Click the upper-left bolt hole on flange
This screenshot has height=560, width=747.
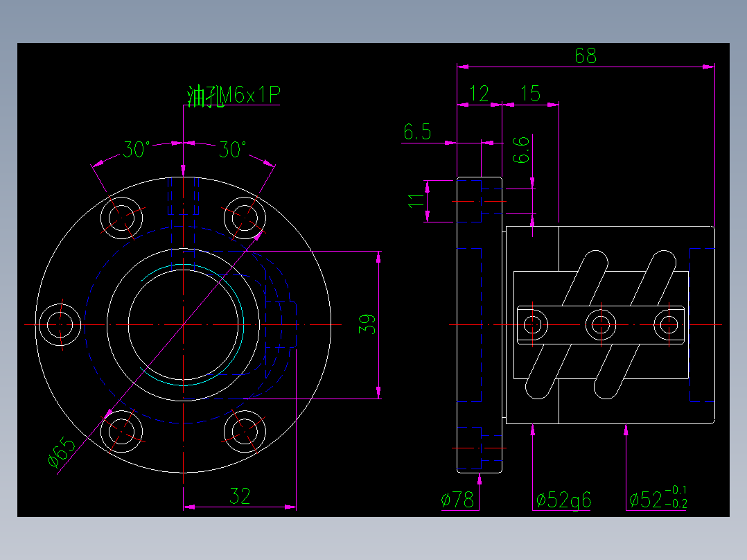coord(121,218)
